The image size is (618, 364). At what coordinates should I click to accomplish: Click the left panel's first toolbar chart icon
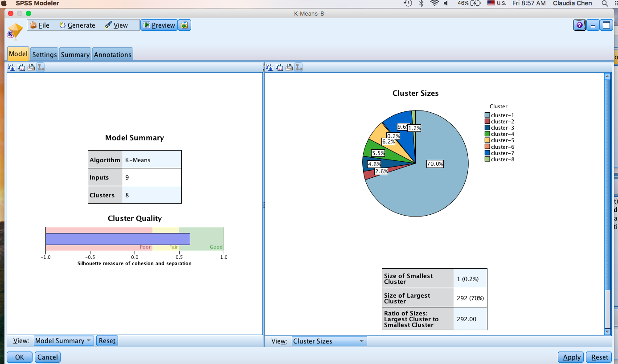pos(12,67)
